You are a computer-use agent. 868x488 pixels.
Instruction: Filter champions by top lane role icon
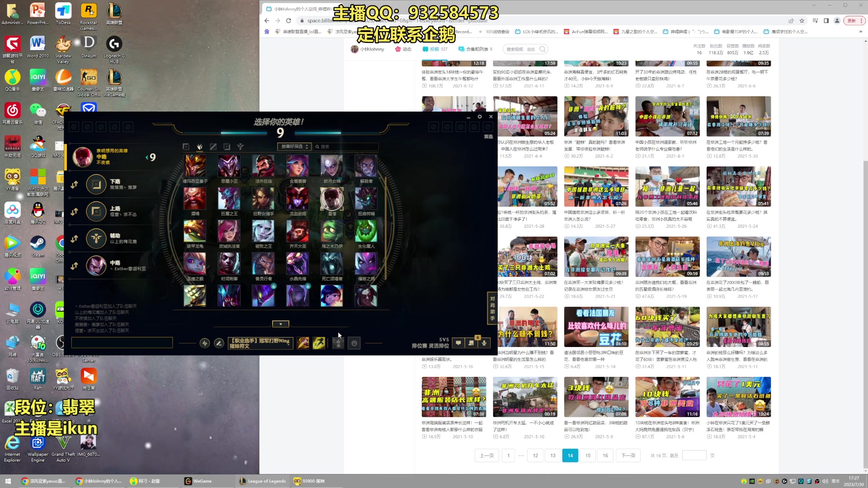tap(186, 146)
